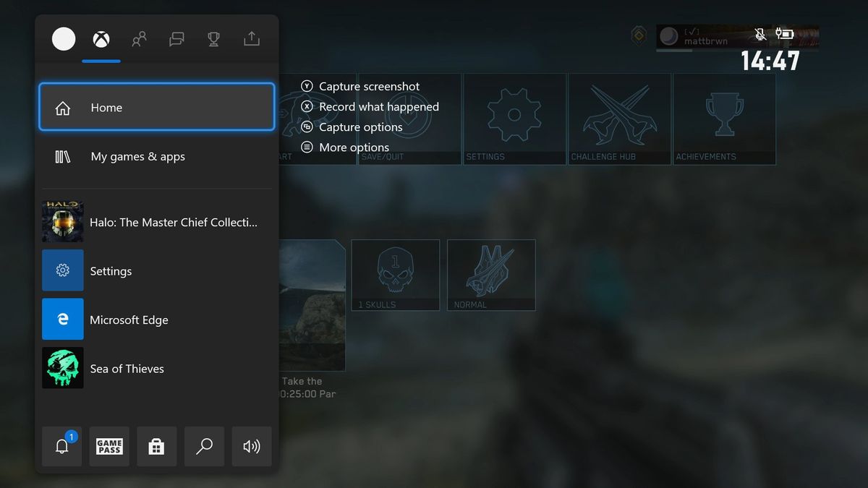The image size is (868, 488).
Task: Select the skull tile labeled 1 SKULLS
Action: pyautogui.click(x=395, y=275)
